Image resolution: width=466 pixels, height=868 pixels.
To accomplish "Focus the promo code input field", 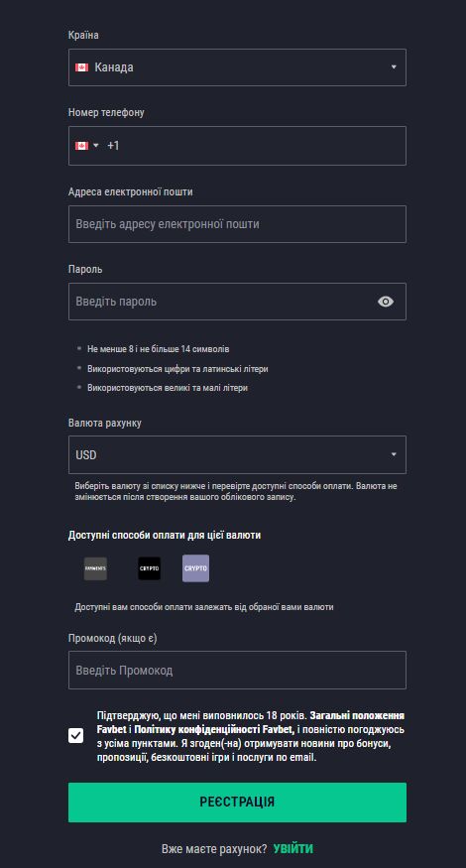I will [x=237, y=671].
